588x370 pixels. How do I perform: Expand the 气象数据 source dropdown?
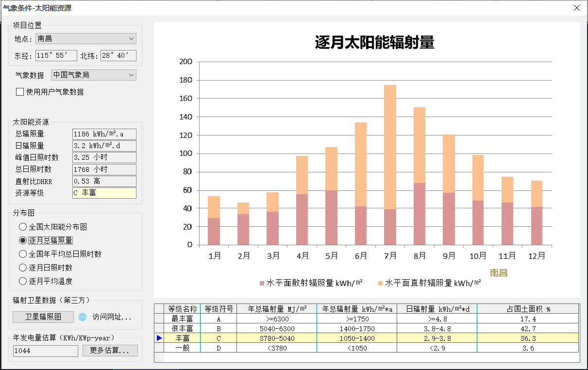(93, 75)
